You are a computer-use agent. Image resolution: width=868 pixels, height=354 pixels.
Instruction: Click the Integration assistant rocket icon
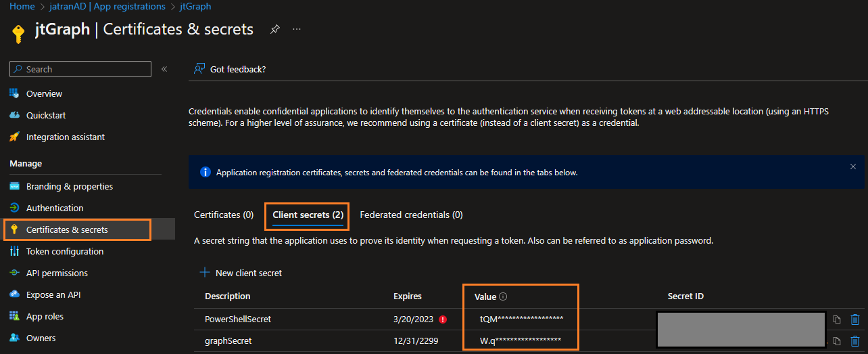pyautogui.click(x=14, y=137)
